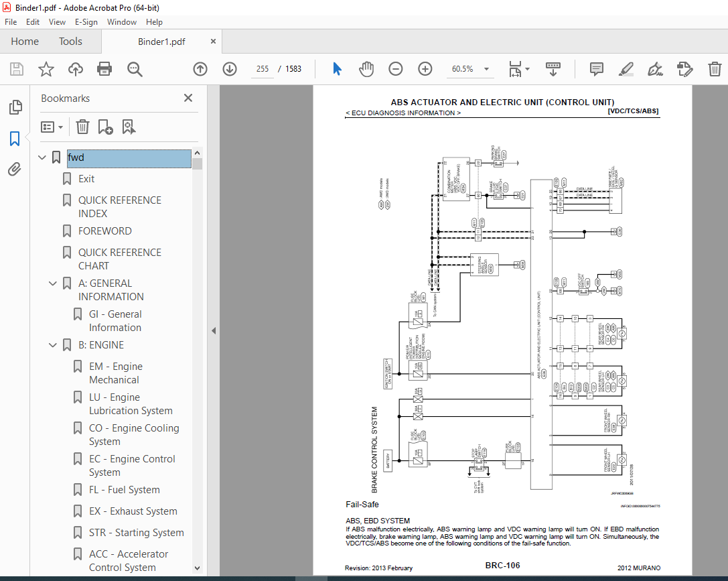The image size is (728, 581).
Task: Open the read mode toolbar icon
Action: (553, 69)
